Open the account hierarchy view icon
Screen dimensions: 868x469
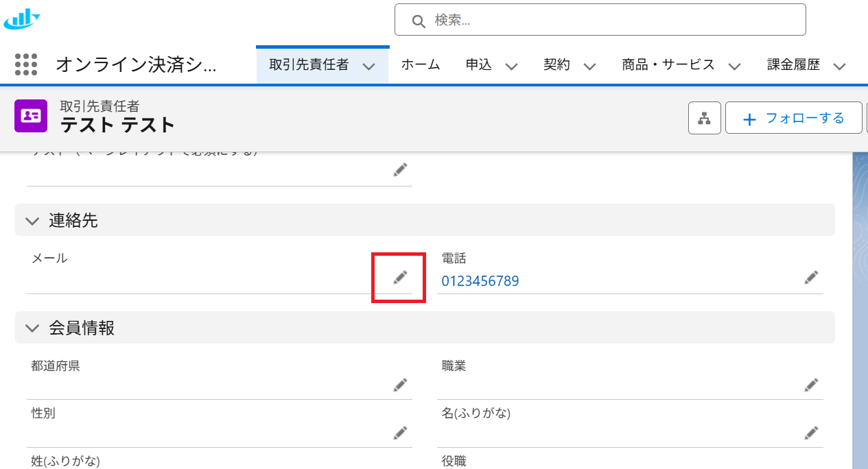[704, 119]
